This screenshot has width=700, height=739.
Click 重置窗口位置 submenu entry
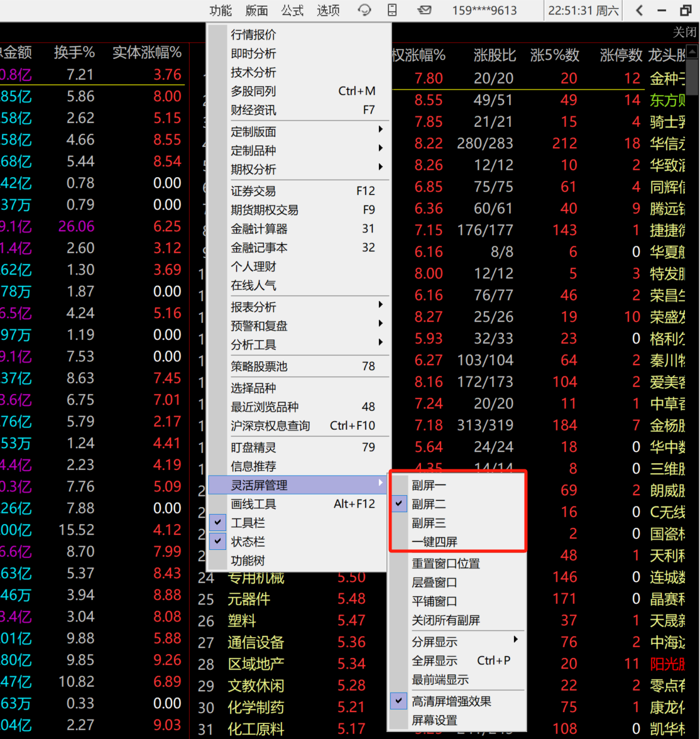(x=457, y=563)
